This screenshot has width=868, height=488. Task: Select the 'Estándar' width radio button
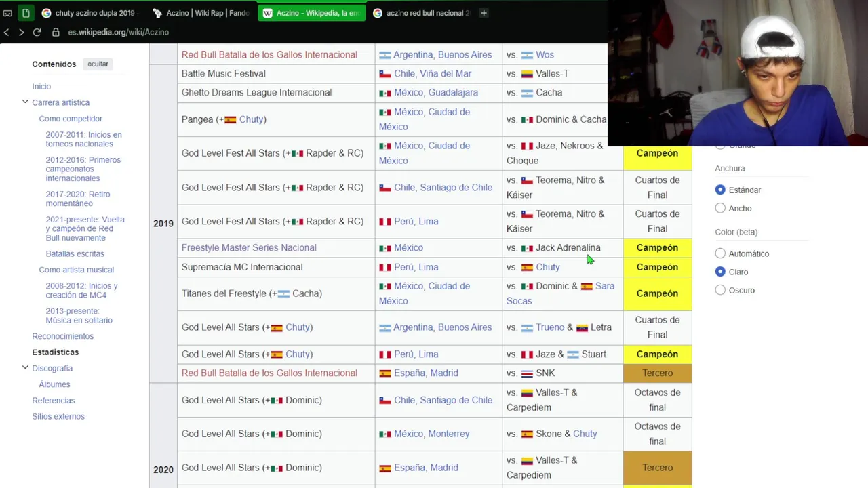tap(720, 190)
